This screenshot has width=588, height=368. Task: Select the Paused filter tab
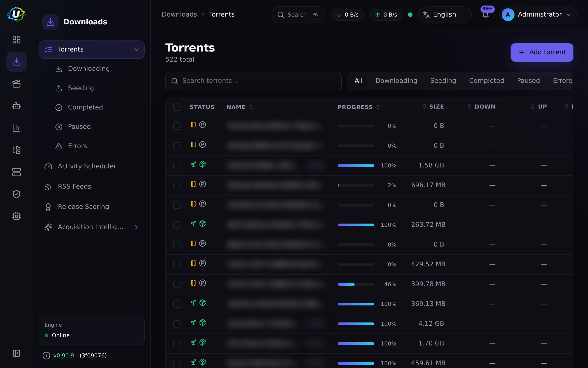pyautogui.click(x=528, y=81)
